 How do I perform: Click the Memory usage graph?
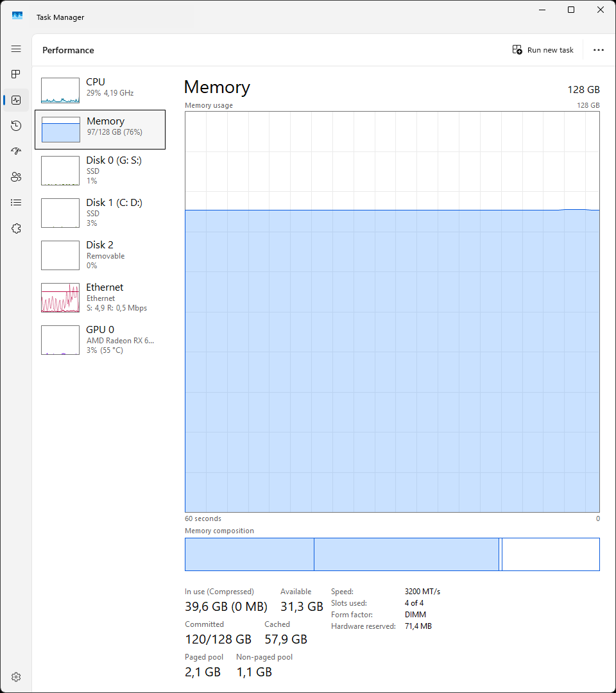coord(392,312)
